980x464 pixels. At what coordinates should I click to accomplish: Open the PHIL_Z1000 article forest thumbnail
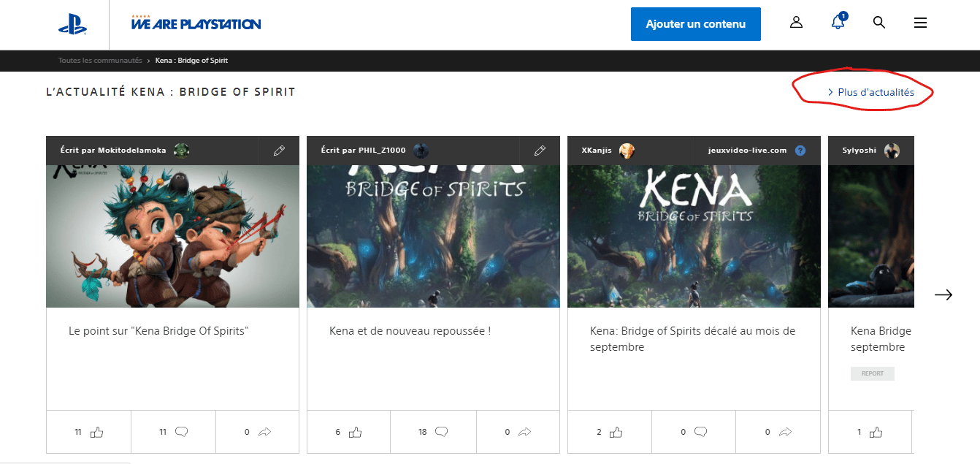point(433,236)
